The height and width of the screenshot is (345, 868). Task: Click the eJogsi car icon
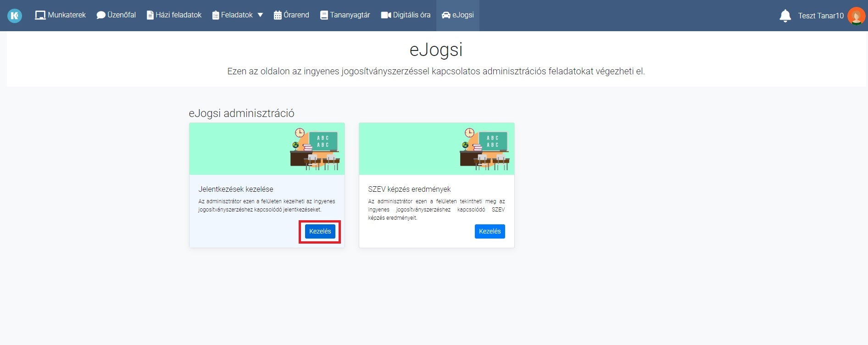click(446, 15)
